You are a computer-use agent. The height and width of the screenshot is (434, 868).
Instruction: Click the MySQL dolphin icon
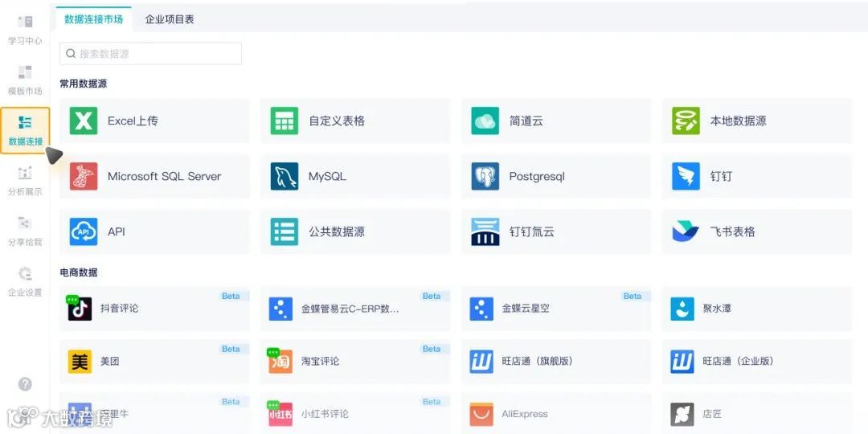click(285, 176)
